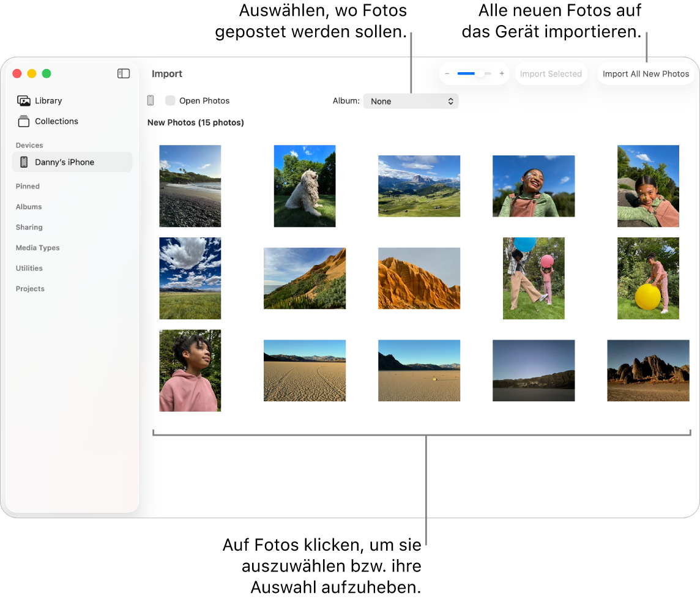
Task: Open Media Types in the sidebar
Action: pyautogui.click(x=38, y=248)
